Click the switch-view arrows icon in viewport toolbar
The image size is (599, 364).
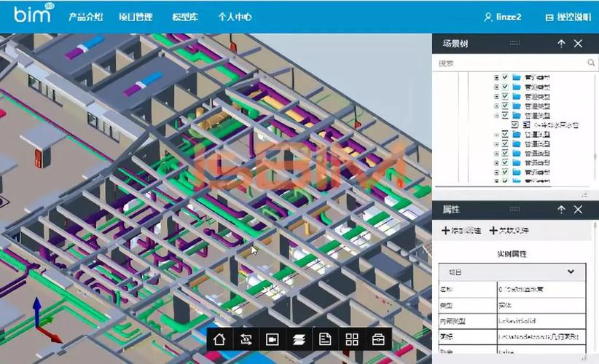pos(246,339)
